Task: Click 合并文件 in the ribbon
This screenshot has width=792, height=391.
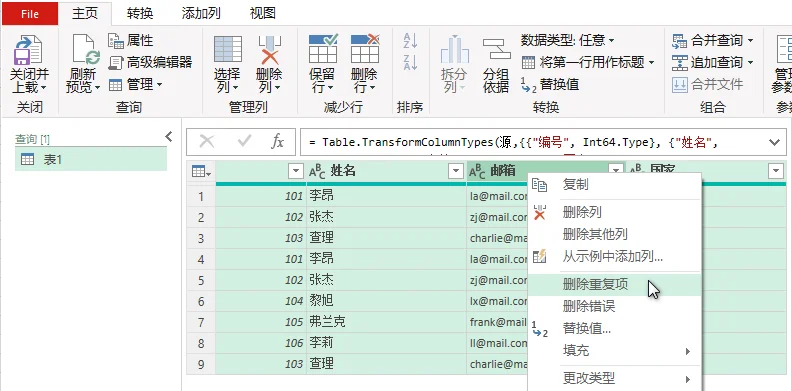Action: pos(707,84)
